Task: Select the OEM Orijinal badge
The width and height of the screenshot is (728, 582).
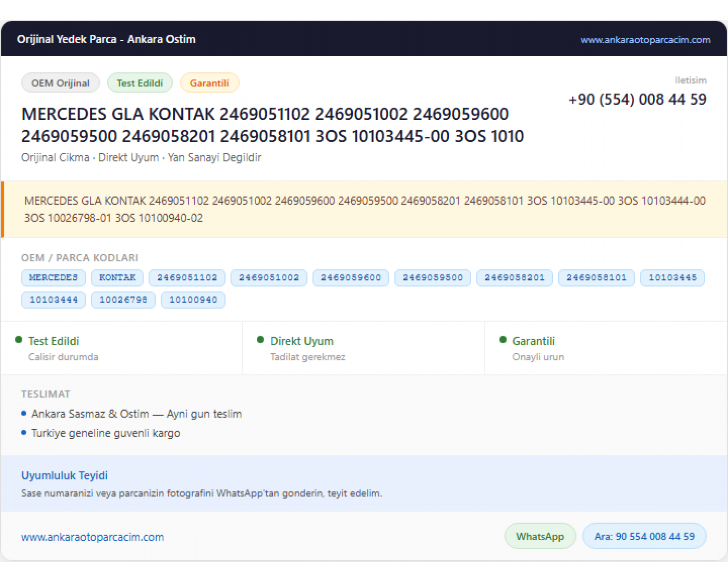Action: [61, 83]
